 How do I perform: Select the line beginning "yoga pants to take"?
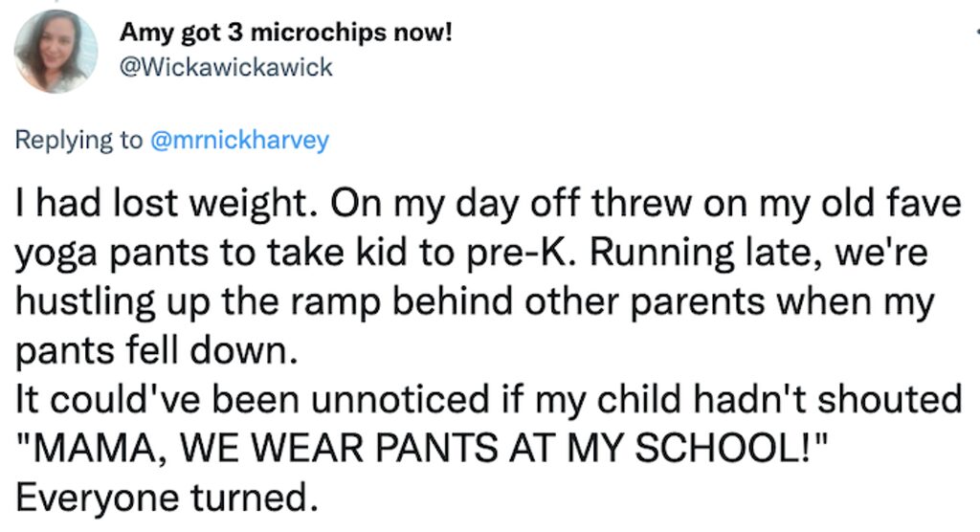point(471,254)
